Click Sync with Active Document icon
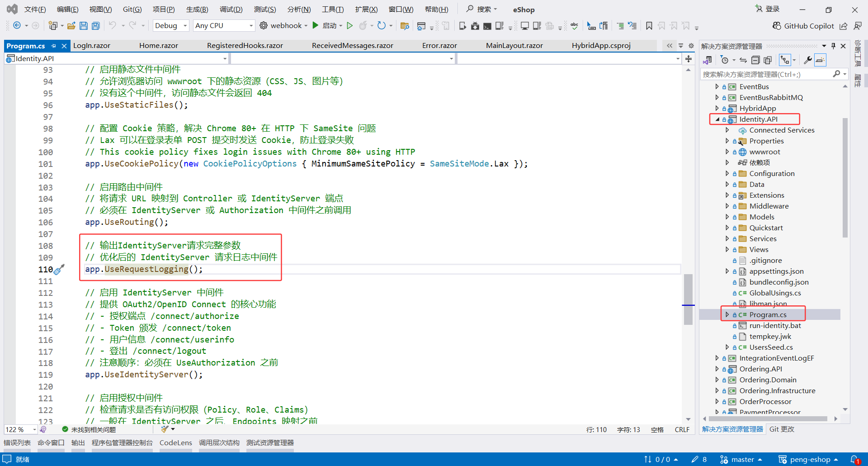Screen dimensions: 868x466 point(743,60)
